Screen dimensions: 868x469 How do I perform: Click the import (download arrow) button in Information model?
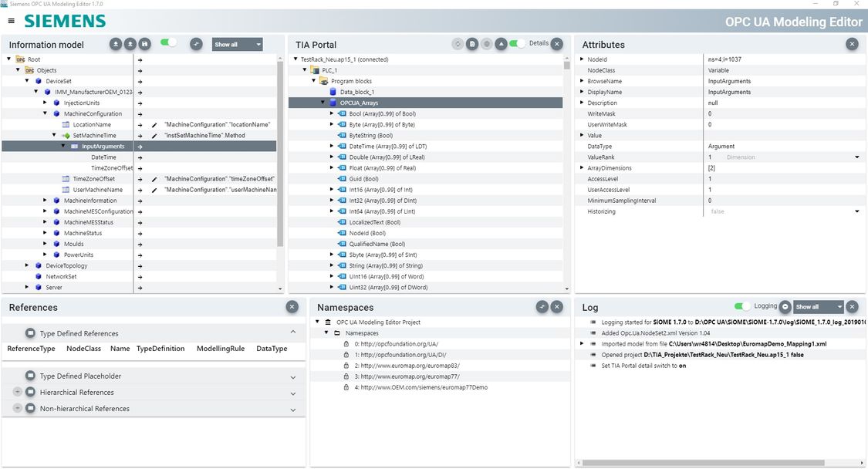pos(116,44)
